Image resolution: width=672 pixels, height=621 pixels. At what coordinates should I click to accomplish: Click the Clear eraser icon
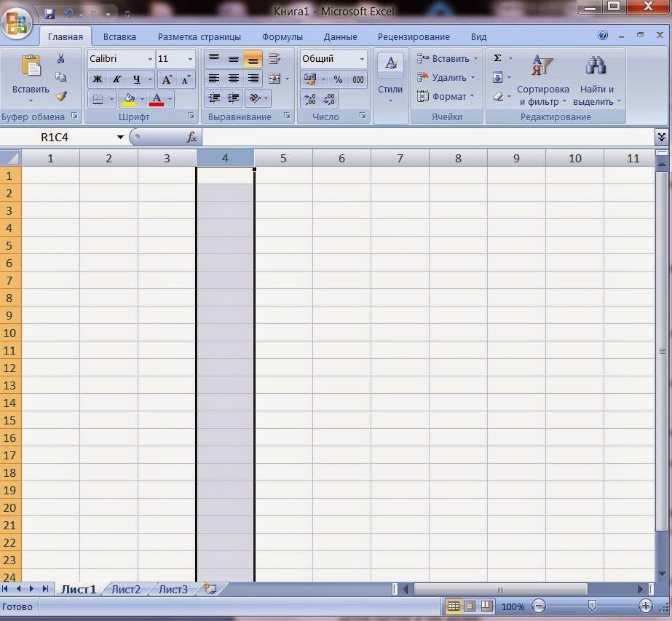497,96
